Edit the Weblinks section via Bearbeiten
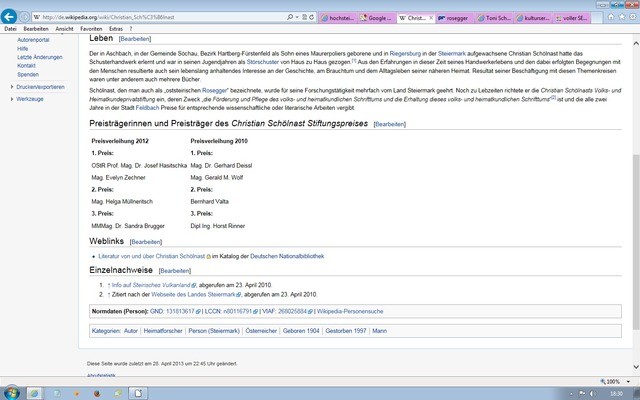The image size is (640, 400). coord(146,242)
